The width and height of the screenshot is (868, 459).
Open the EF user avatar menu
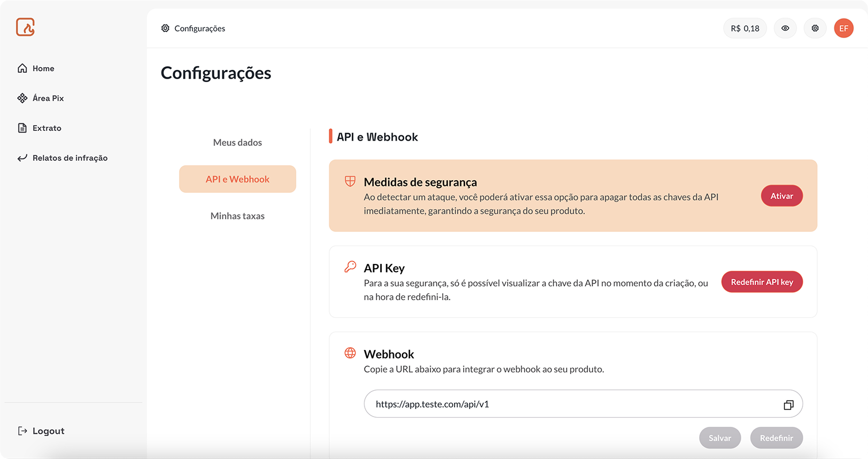tap(844, 28)
